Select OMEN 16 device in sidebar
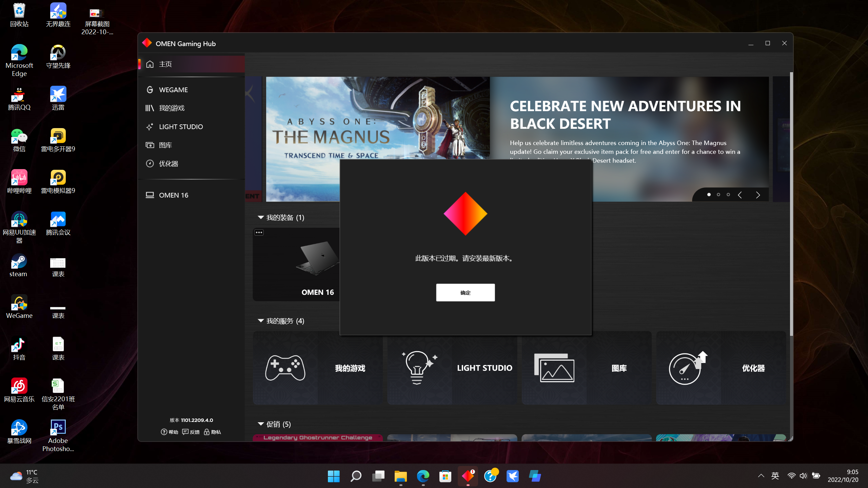This screenshot has width=868, height=488. click(x=173, y=195)
